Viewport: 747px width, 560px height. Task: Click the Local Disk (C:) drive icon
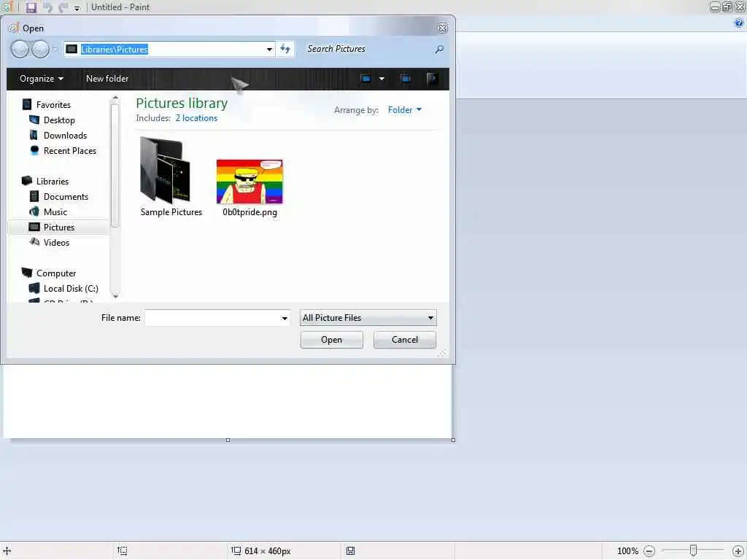click(34, 288)
